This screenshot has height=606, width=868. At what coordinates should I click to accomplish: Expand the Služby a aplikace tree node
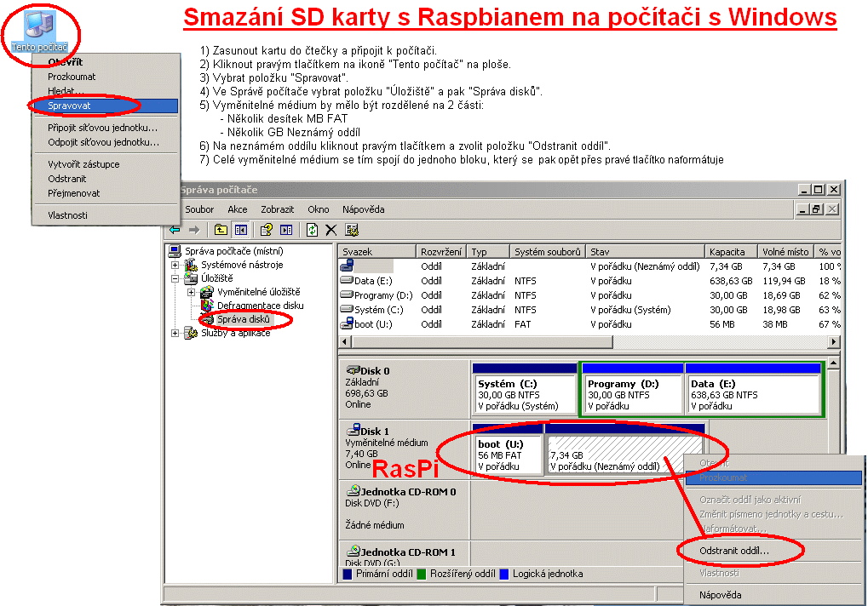175,333
